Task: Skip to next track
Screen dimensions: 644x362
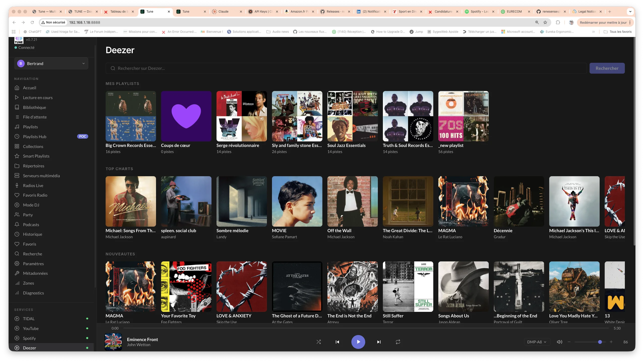Action: (x=379, y=342)
